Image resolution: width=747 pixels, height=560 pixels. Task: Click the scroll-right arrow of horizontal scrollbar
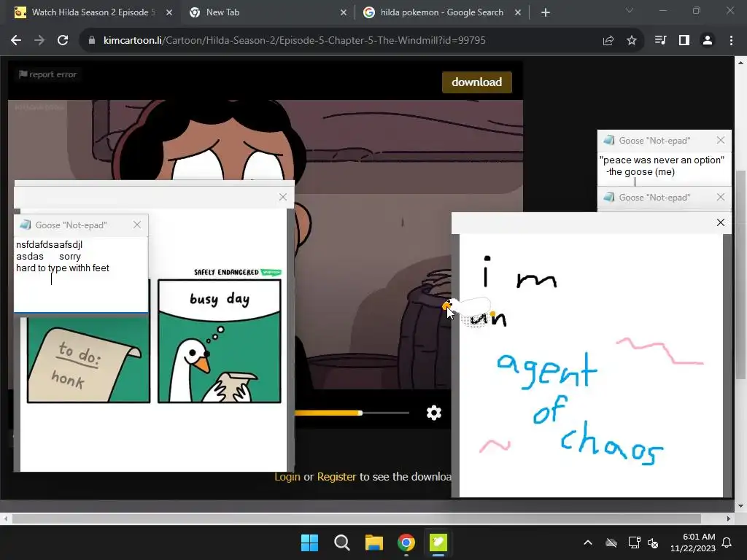(729, 518)
